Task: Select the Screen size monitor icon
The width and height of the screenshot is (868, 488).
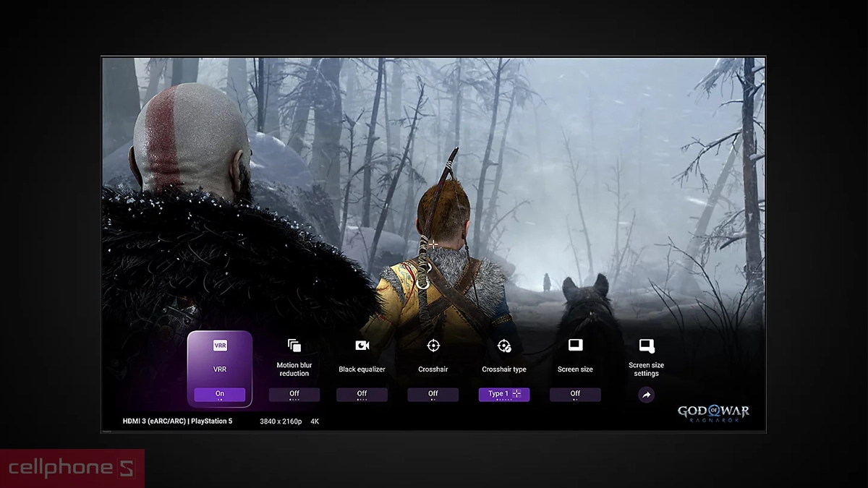Action: tap(575, 345)
